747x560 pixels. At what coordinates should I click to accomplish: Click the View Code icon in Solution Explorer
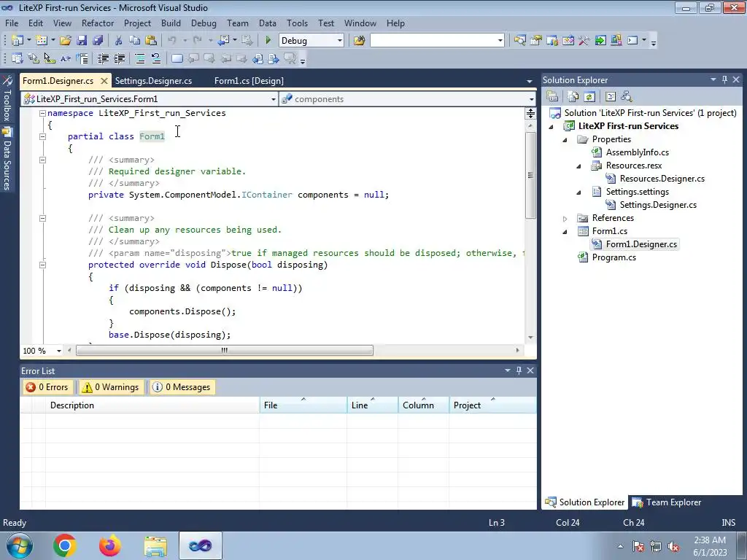tap(611, 97)
